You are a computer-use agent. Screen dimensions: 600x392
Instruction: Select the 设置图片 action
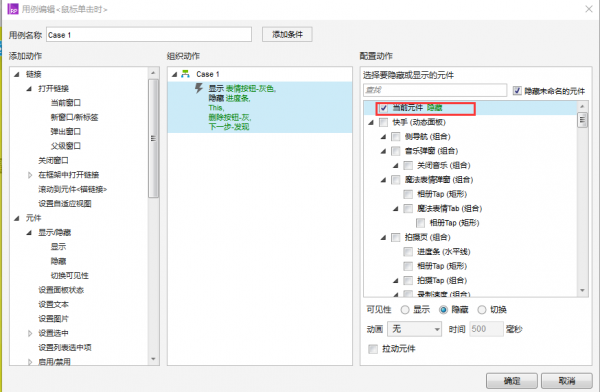53,318
